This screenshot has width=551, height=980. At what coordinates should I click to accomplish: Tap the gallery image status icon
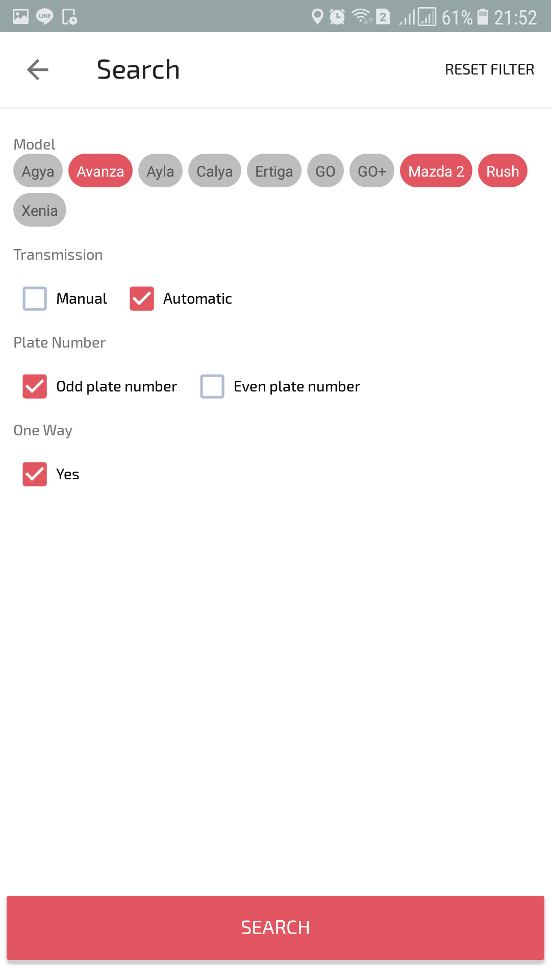point(20,17)
